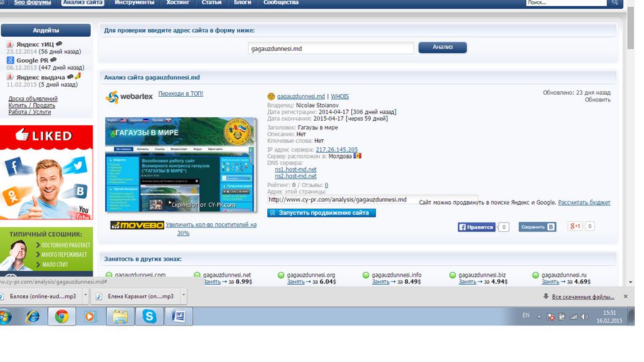Click the webartex logo
Viewport: 644px width, 362px height.
coord(129,97)
